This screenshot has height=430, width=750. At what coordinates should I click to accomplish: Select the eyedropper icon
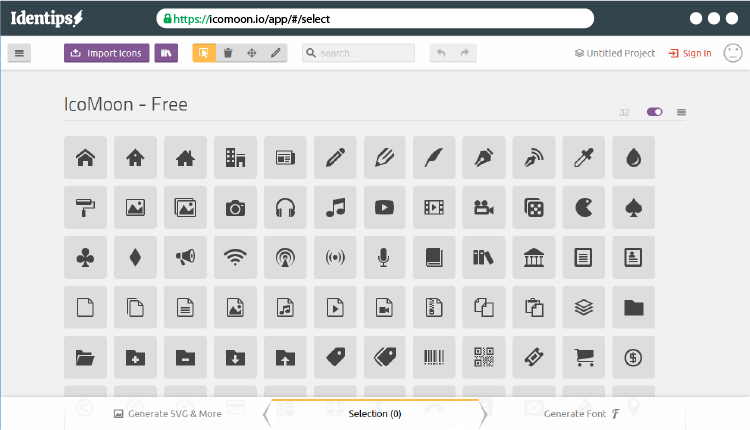coord(584,157)
